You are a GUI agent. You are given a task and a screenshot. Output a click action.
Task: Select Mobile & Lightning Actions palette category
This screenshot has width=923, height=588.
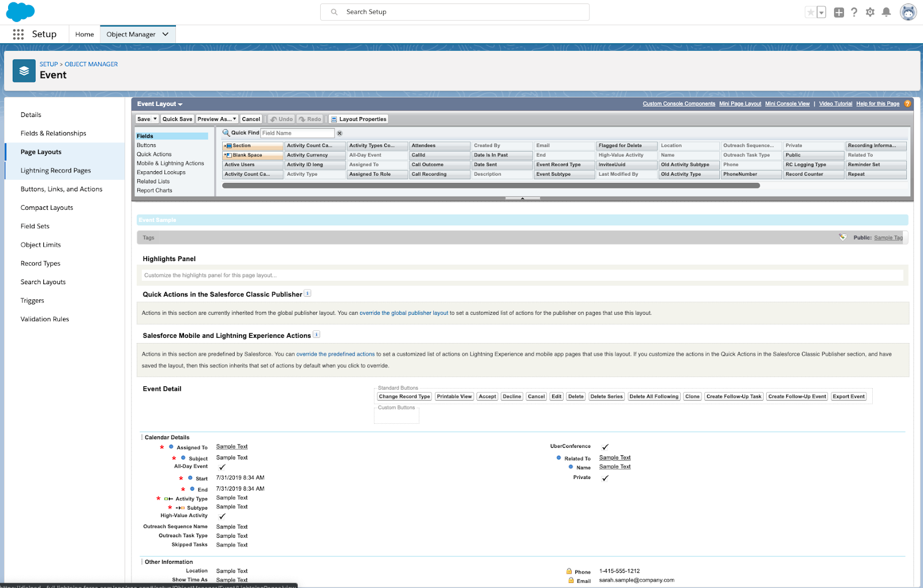pos(170,164)
